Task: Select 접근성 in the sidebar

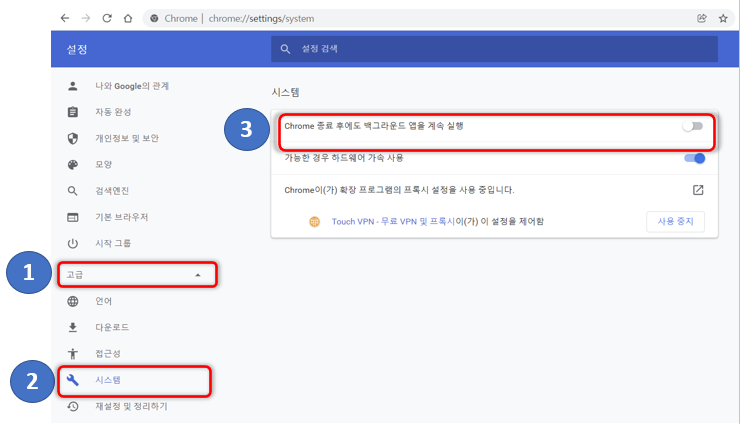Action: point(108,354)
